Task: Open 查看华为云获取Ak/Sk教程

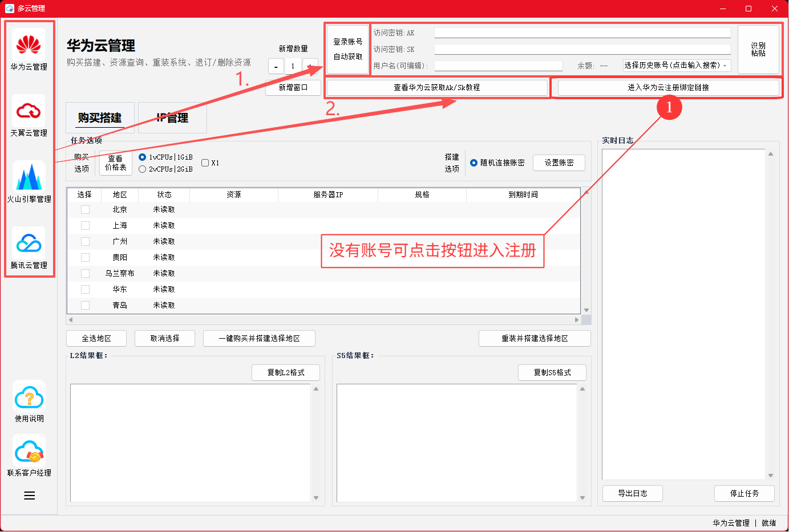Action: pos(437,87)
